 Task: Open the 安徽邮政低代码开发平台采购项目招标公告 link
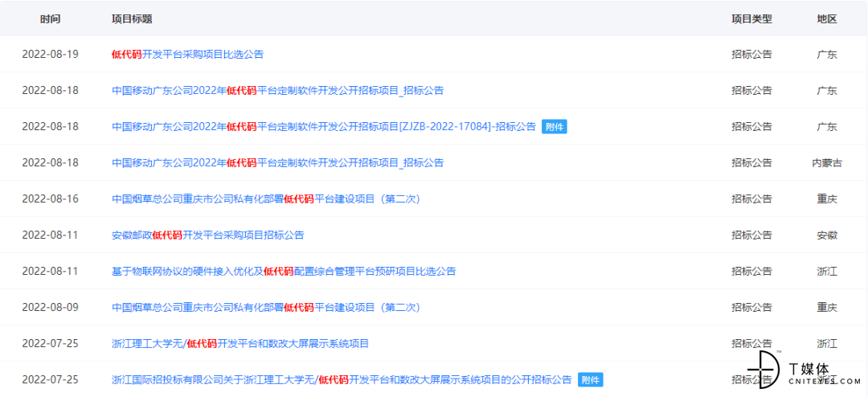(x=208, y=235)
